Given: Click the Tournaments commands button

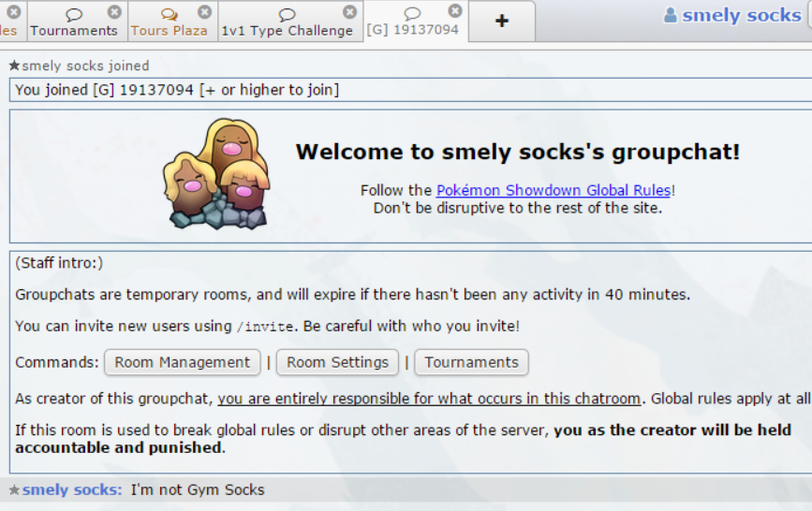Looking at the screenshot, I should pyautogui.click(x=472, y=362).
